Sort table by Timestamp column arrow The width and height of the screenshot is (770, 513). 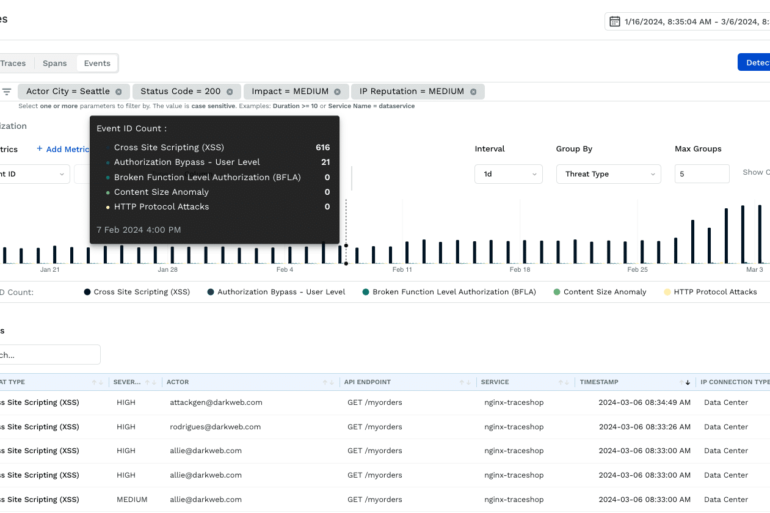pos(687,382)
